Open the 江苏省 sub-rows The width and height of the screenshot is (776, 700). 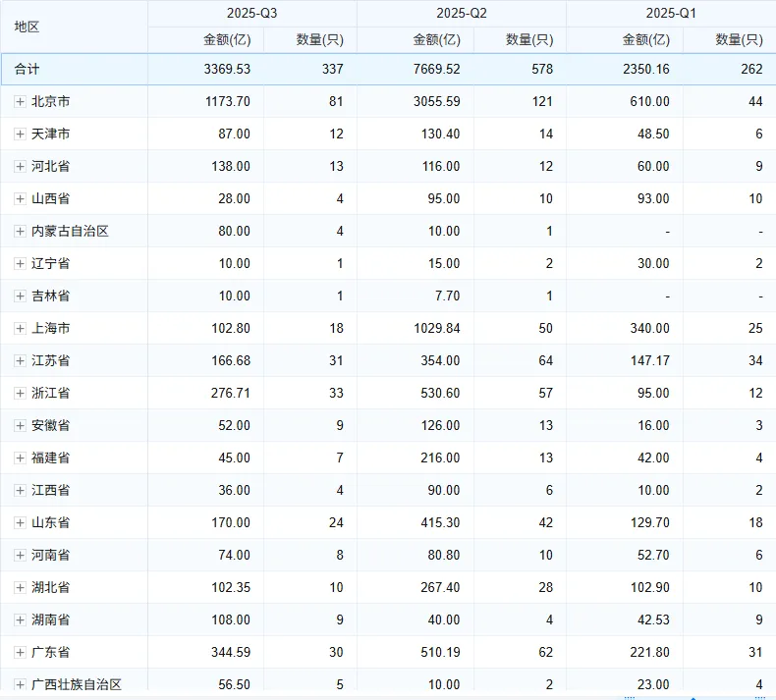pyautogui.click(x=20, y=360)
